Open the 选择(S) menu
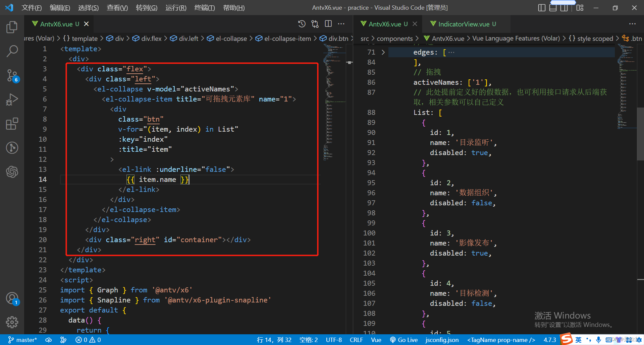644x345 pixels. click(x=89, y=8)
